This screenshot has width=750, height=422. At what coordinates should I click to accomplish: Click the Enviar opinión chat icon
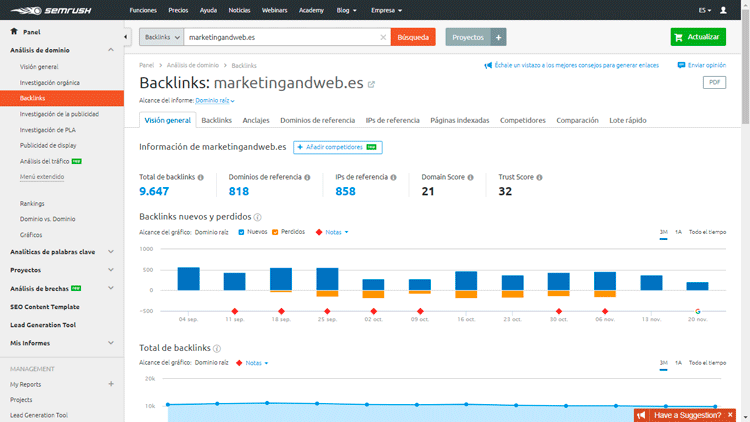(681, 65)
